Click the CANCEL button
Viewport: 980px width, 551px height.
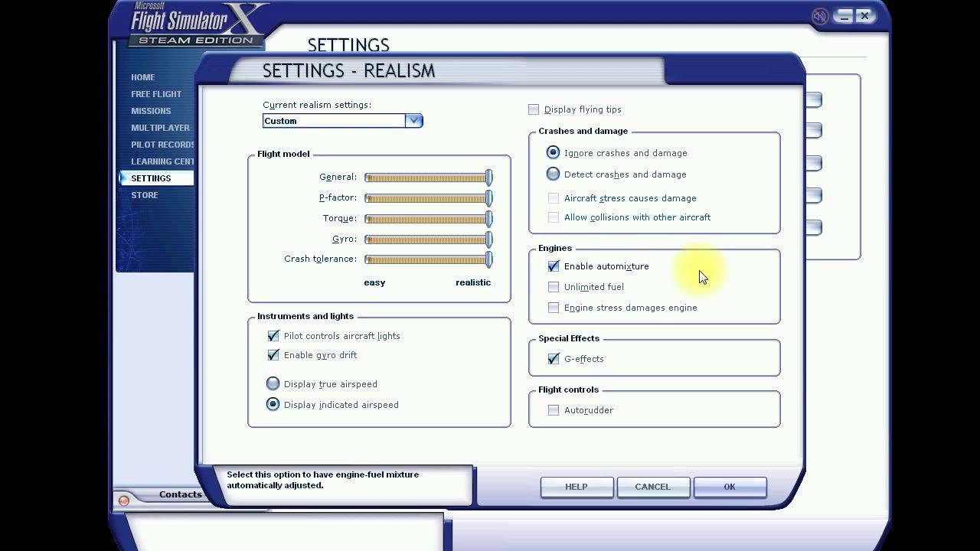pos(653,487)
